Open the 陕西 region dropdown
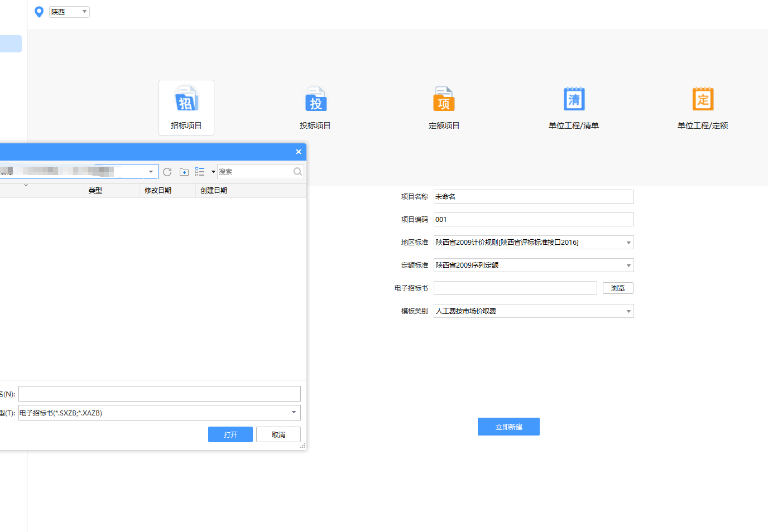Image resolution: width=768 pixels, height=532 pixels. (x=84, y=11)
